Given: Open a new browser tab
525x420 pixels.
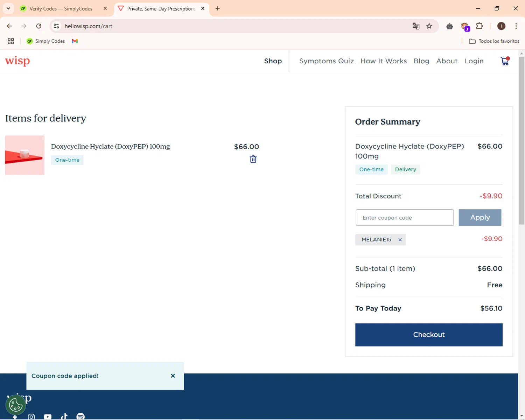Looking at the screenshot, I should 217,8.
